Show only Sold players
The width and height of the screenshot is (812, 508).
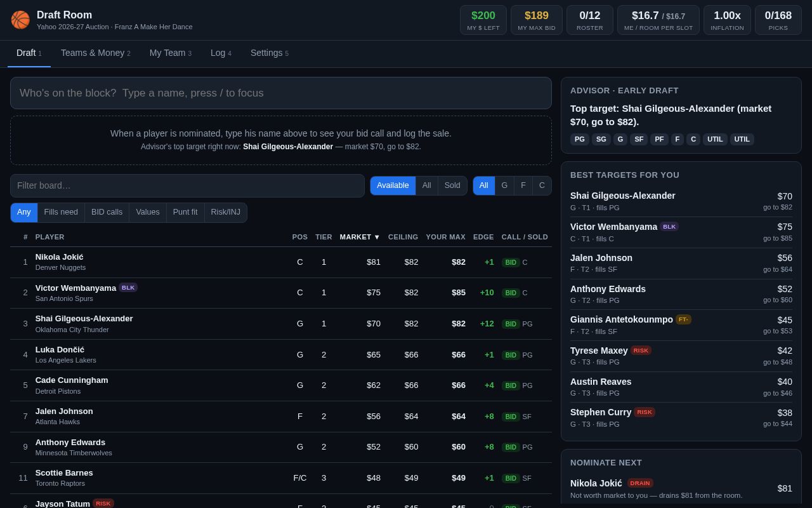tap(452, 185)
